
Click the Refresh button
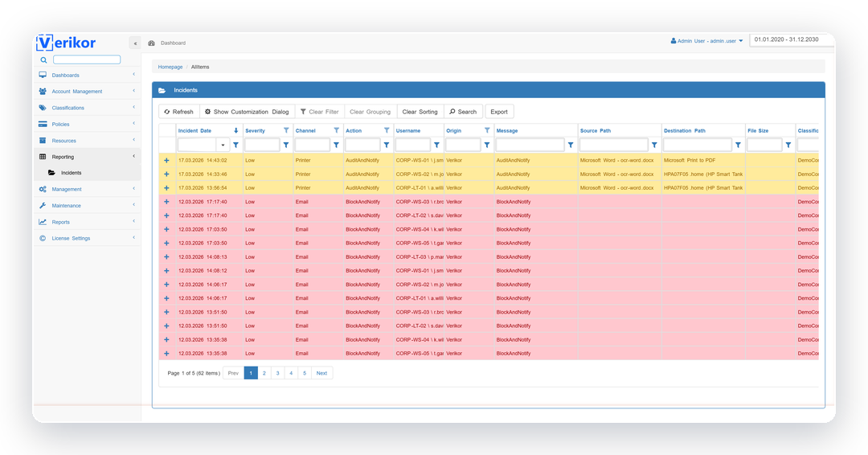pyautogui.click(x=178, y=112)
